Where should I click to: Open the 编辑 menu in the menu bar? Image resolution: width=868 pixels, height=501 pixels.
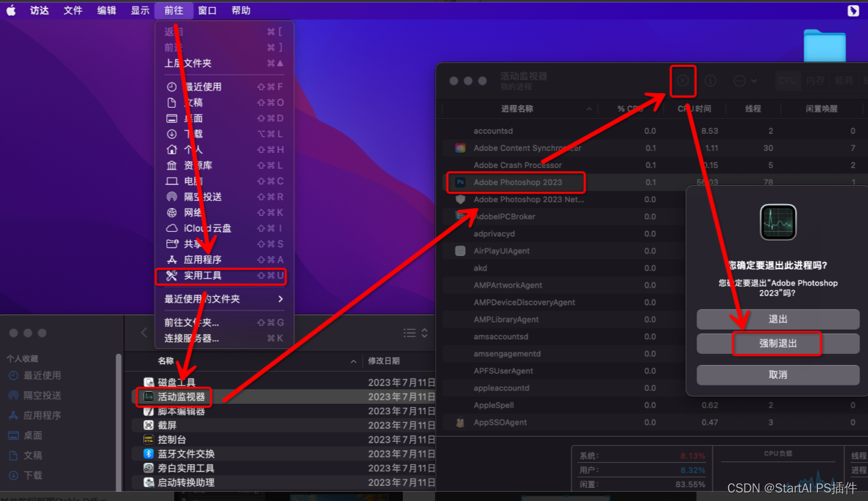pos(106,11)
